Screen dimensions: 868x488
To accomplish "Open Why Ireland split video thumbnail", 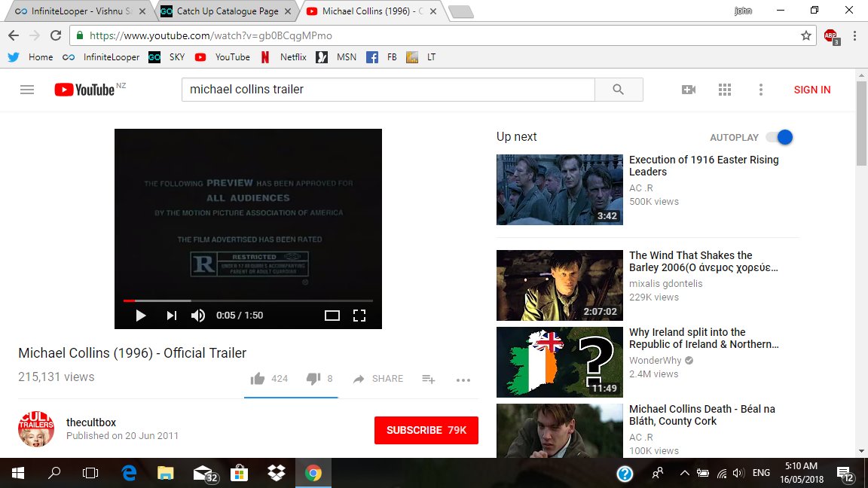I will (560, 361).
